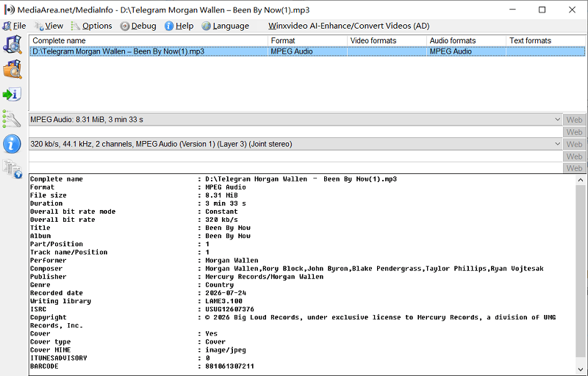Click the first empty stream field below the general dropdown
The width and height of the screenshot is (588, 376).
(x=295, y=132)
